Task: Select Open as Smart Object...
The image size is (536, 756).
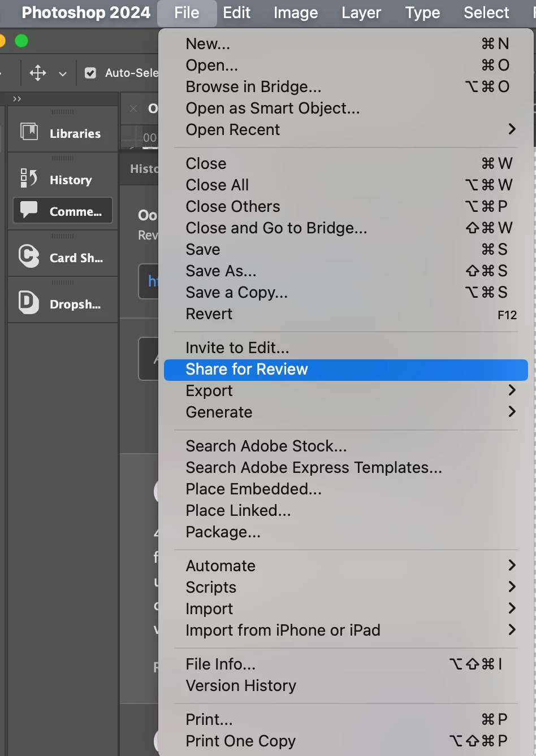Action: tap(345, 108)
